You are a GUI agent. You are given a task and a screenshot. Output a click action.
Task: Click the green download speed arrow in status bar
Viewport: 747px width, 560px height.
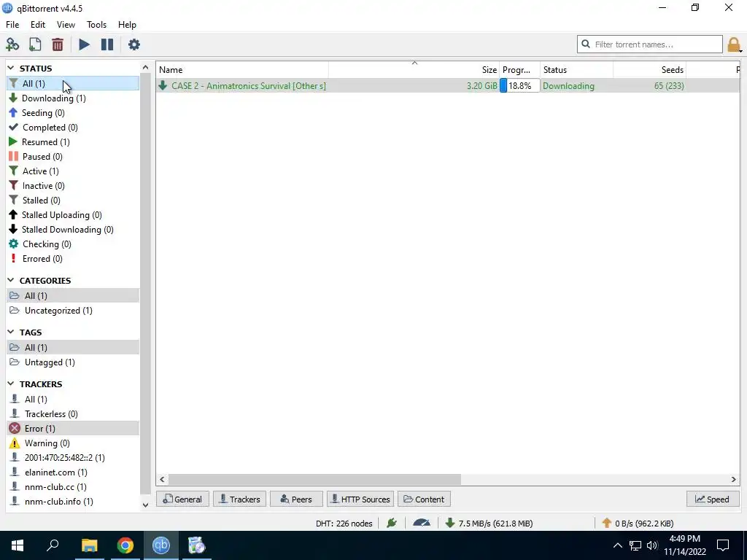pos(449,523)
